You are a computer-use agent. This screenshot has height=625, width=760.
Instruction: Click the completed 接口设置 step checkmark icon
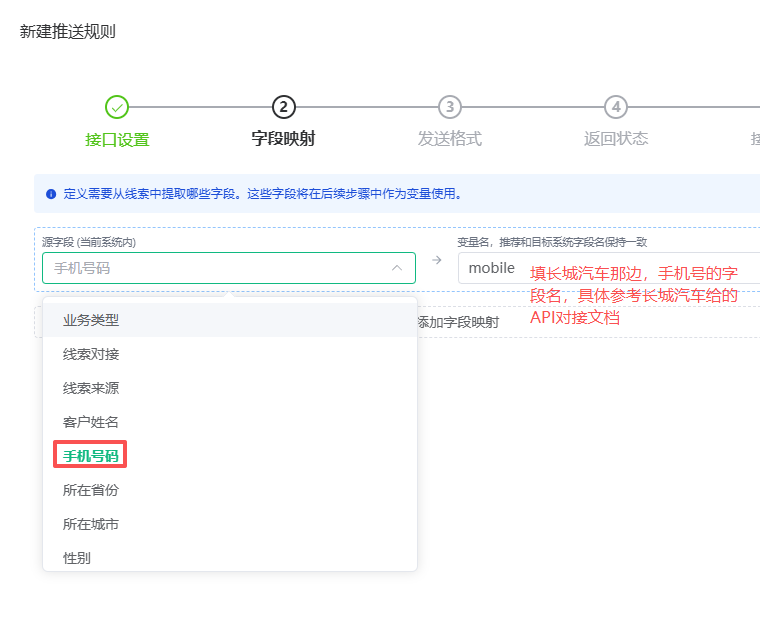[117, 107]
